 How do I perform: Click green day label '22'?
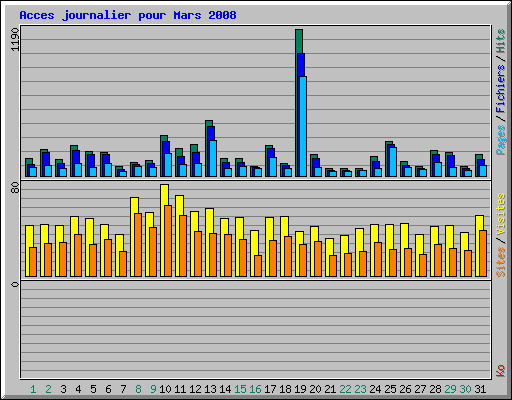pyautogui.click(x=345, y=389)
